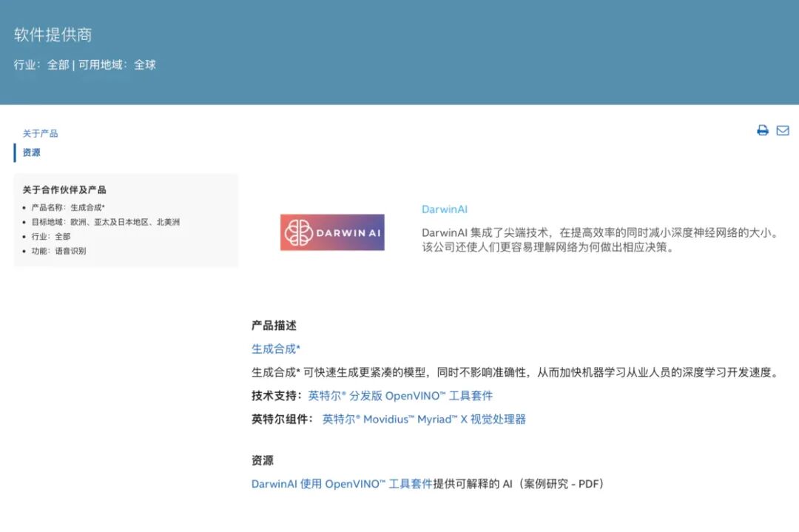Select the 资源 sidebar item
Screen dimensions: 799x532
pos(32,152)
